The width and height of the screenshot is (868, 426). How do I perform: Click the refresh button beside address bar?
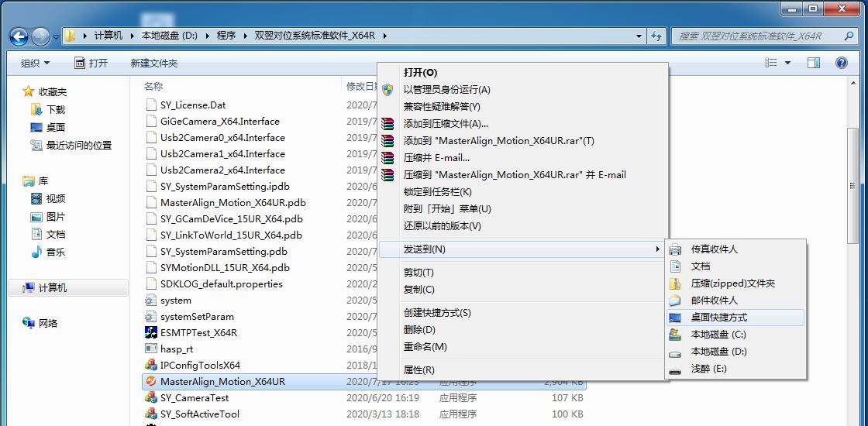(x=657, y=36)
